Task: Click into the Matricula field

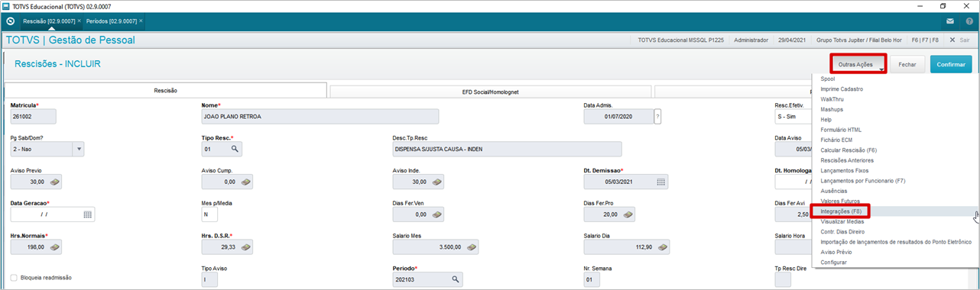Action: pyautogui.click(x=33, y=117)
